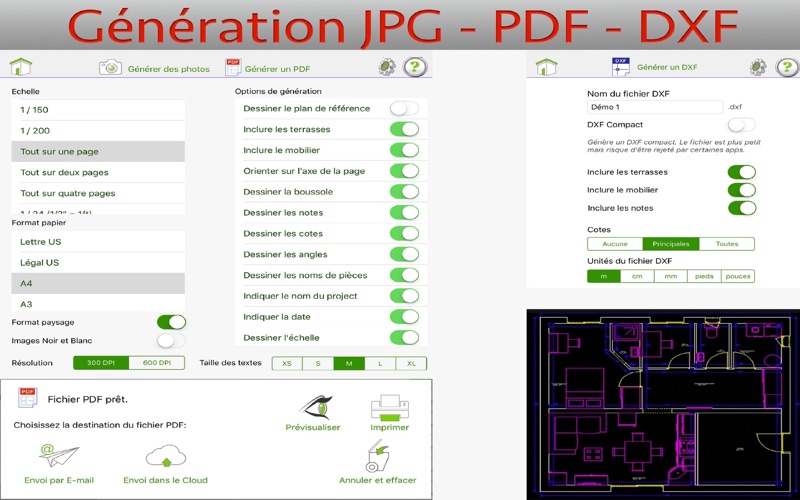The image size is (800, 500).
Task: Select scale 1 / 200
Action: [x=98, y=131]
